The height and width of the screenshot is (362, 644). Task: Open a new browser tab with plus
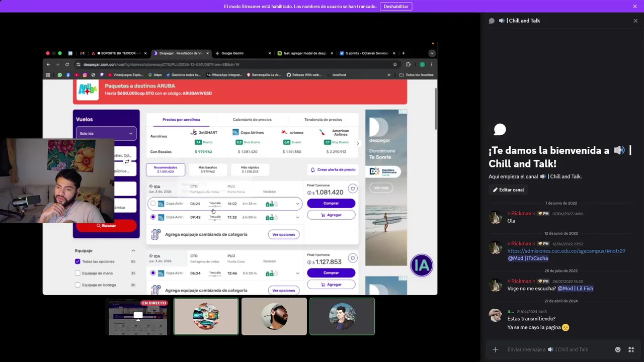click(403, 53)
